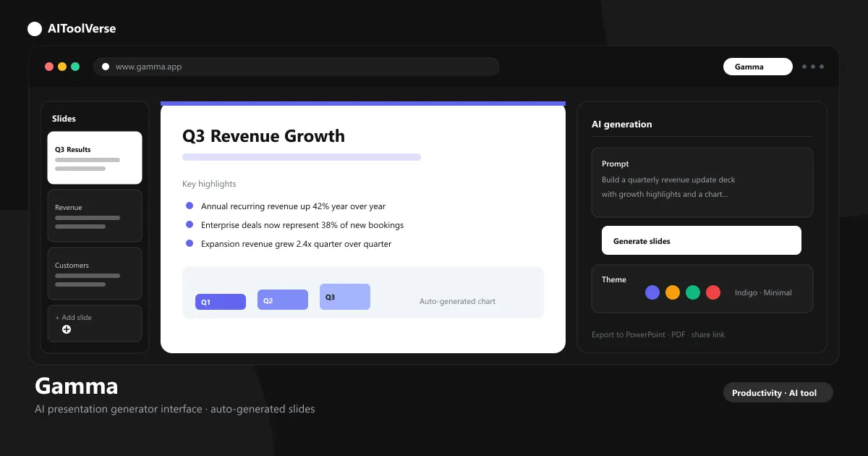The width and height of the screenshot is (868, 456).
Task: Select the Revenue slide thumbnail
Action: point(95,216)
